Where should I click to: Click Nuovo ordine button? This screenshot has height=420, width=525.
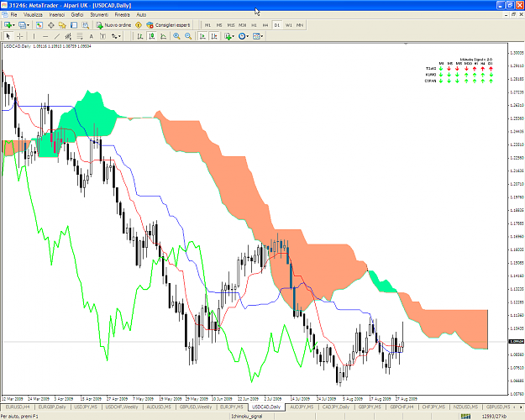pos(113,25)
